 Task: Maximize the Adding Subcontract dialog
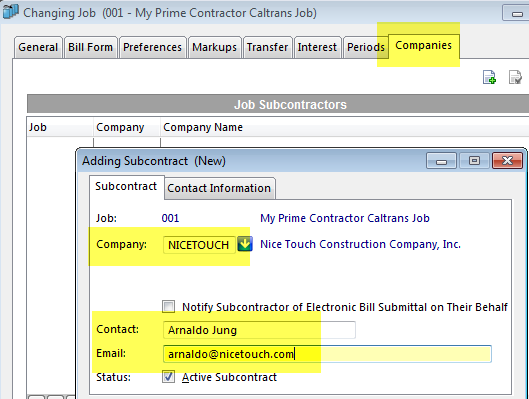[x=474, y=161]
